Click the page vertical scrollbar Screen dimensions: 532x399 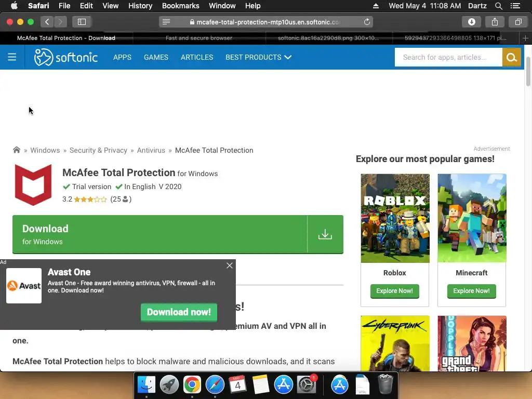click(528, 72)
